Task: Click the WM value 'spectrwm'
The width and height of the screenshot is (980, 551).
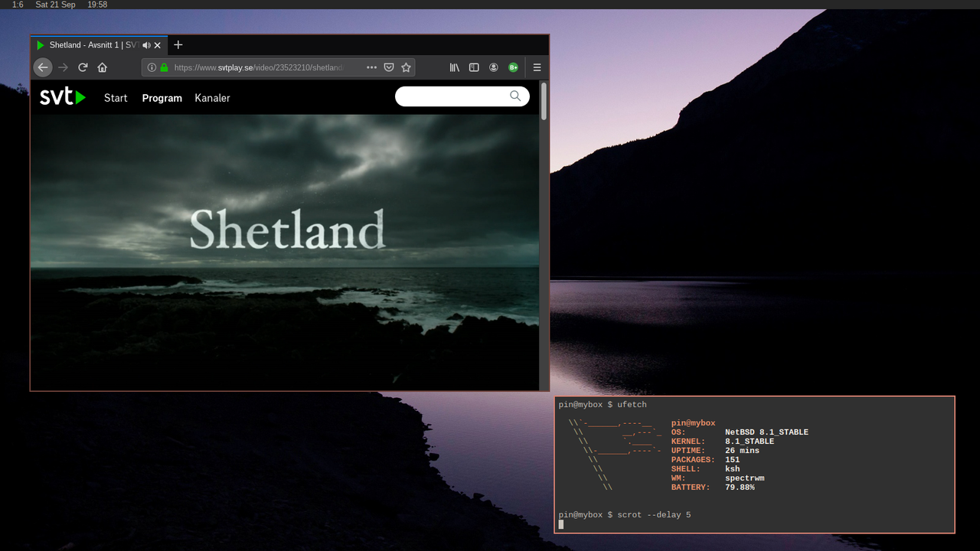Action: pyautogui.click(x=744, y=478)
